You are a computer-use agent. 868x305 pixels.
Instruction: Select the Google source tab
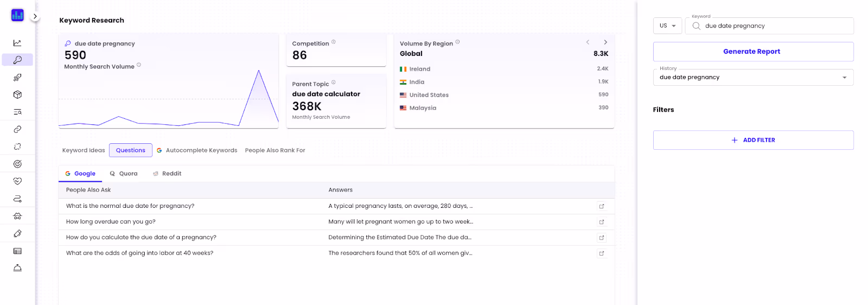point(80,174)
